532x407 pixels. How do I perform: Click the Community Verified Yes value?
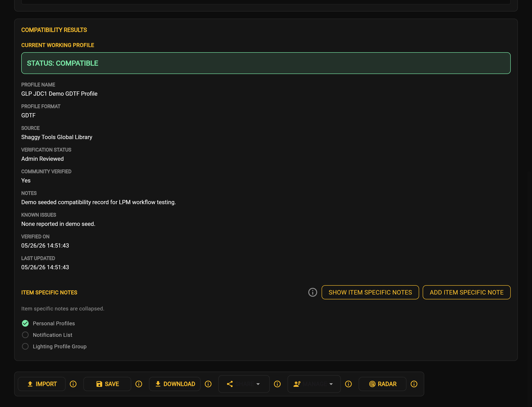[26, 180]
